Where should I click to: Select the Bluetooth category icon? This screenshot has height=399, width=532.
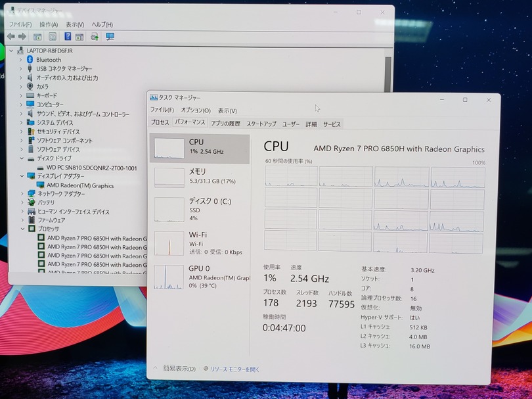click(x=30, y=60)
